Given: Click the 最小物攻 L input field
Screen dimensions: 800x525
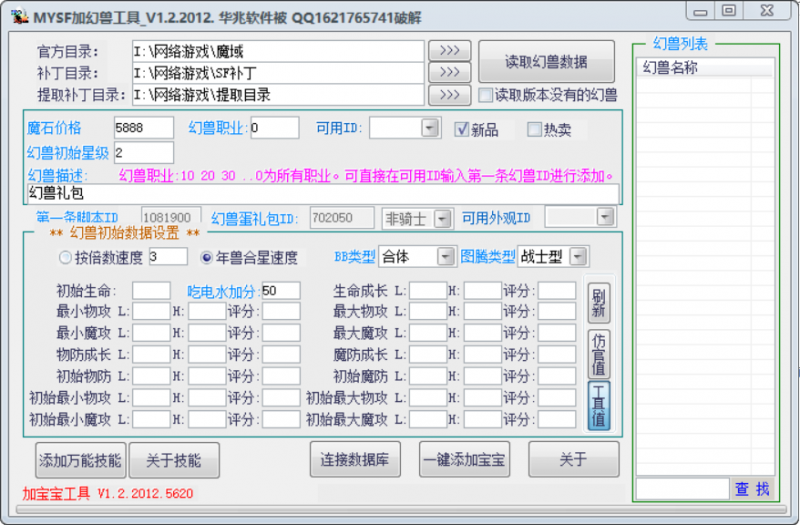Looking at the screenshot, I should click(x=151, y=311).
